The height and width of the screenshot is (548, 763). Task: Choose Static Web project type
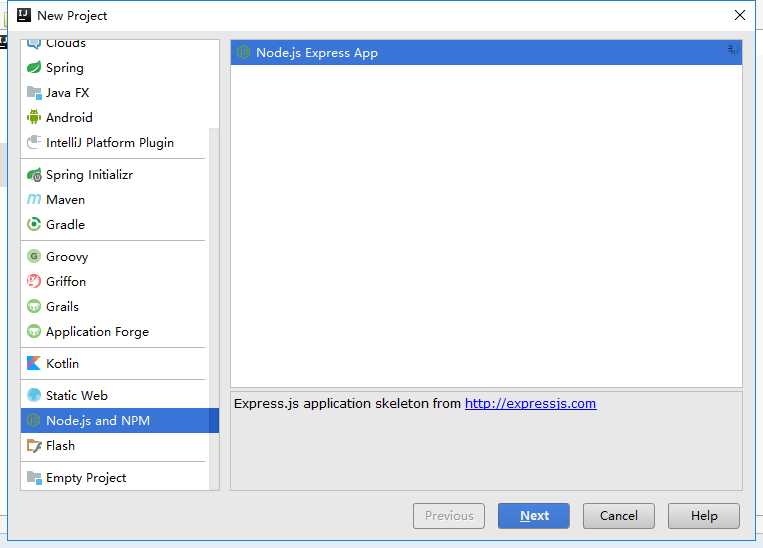(x=115, y=395)
